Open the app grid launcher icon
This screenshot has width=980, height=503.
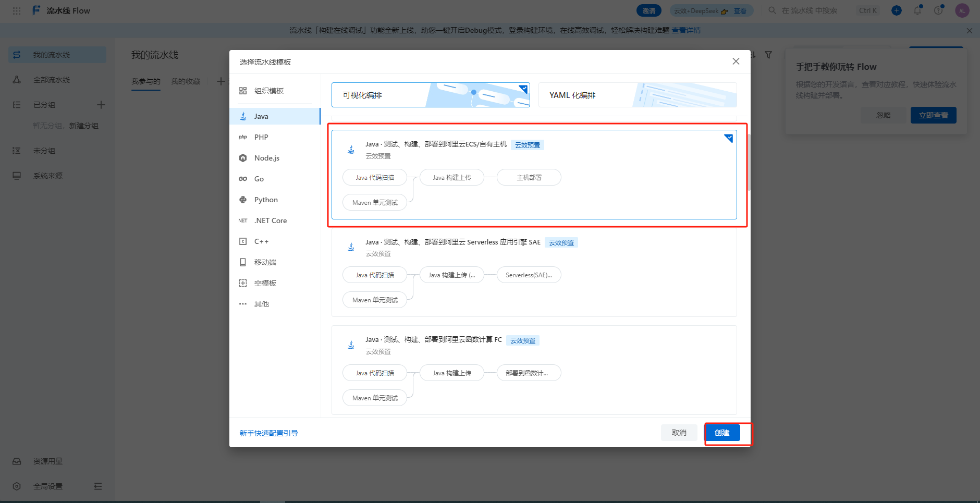pos(17,10)
